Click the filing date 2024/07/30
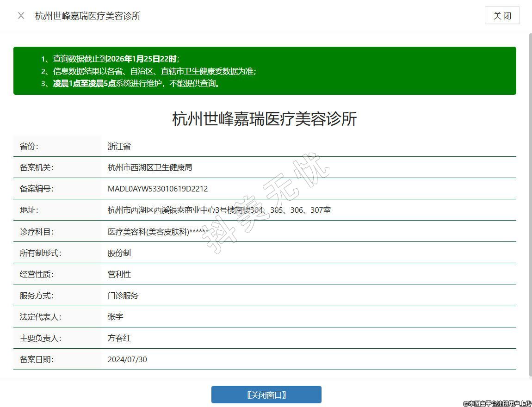The height and width of the screenshot is (407, 532). click(127, 359)
